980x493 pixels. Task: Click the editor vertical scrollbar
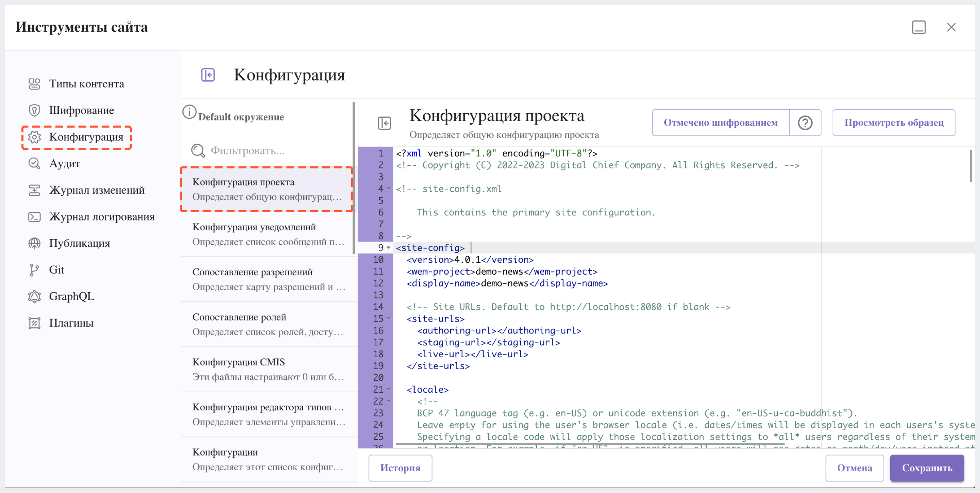pyautogui.click(x=970, y=166)
